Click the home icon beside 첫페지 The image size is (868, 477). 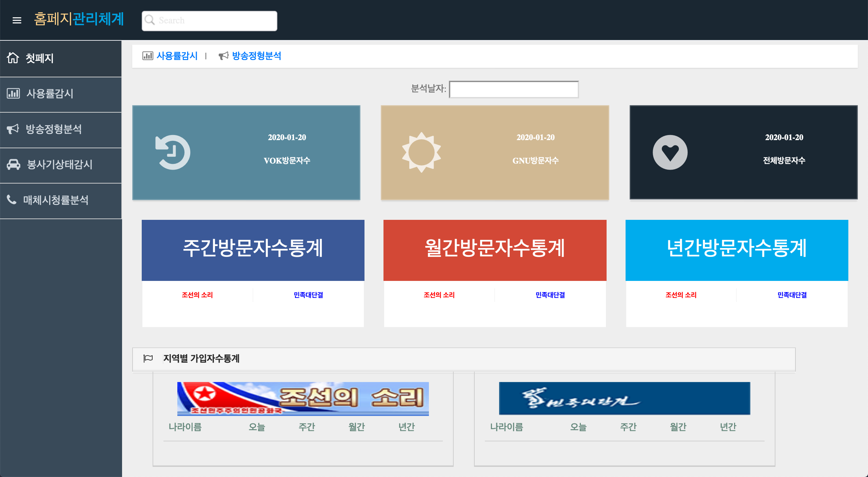coord(13,58)
